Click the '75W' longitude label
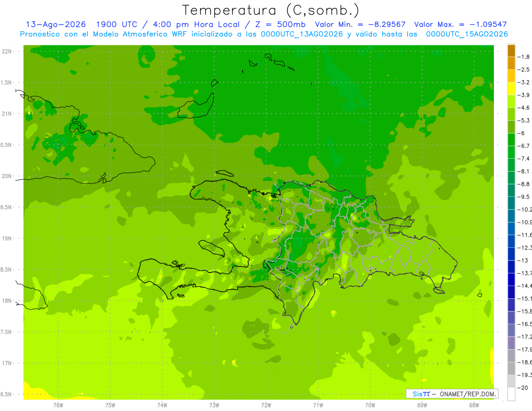The image size is (532, 411). (x=110, y=405)
